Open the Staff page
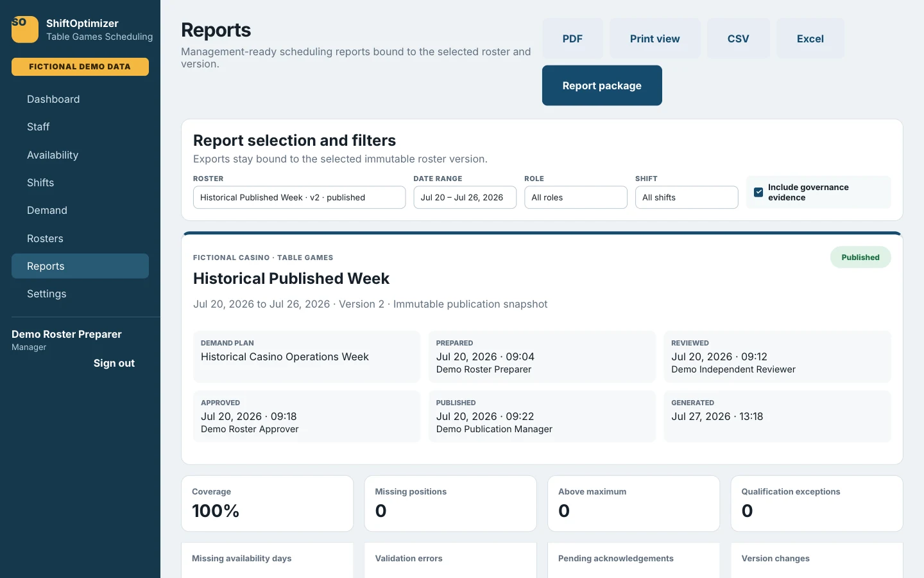 [x=80, y=127]
